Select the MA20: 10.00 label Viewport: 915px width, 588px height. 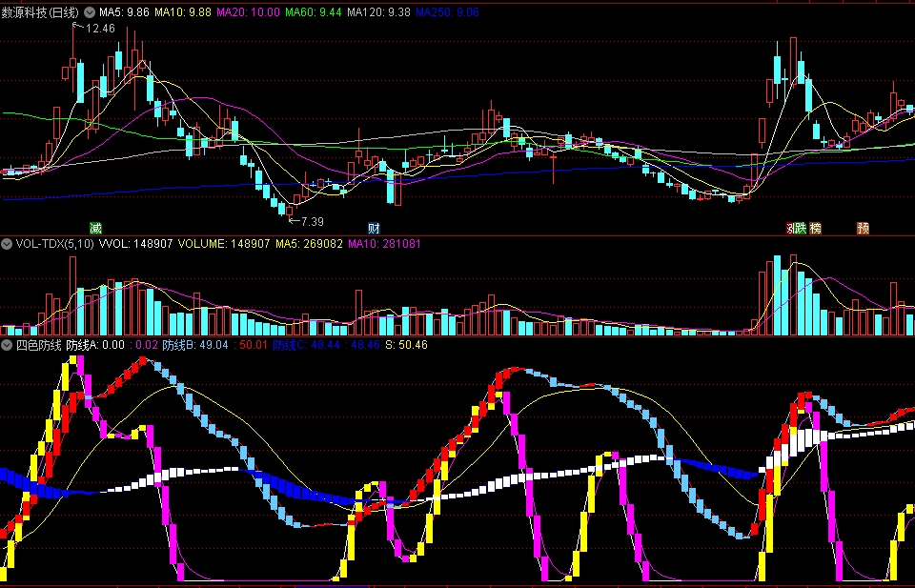pos(248,12)
